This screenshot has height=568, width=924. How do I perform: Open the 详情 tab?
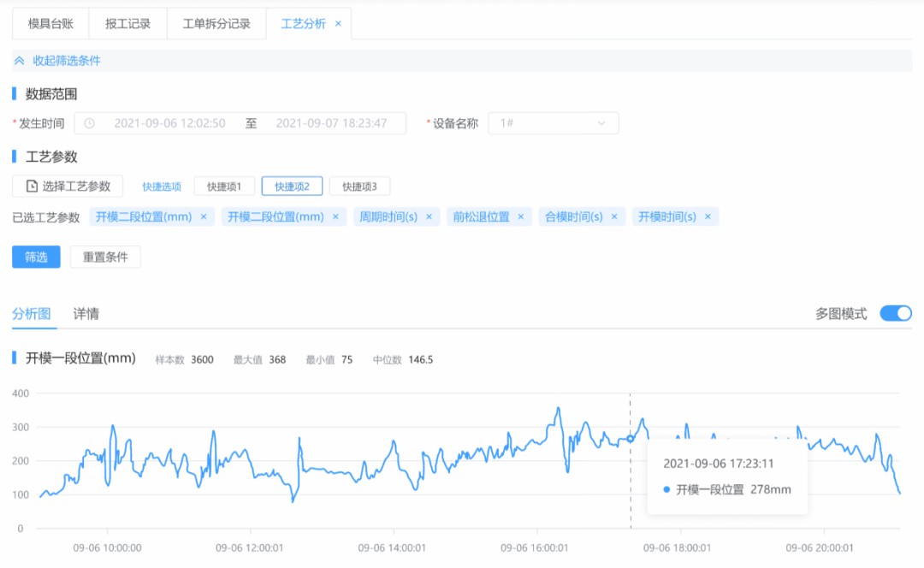[86, 314]
